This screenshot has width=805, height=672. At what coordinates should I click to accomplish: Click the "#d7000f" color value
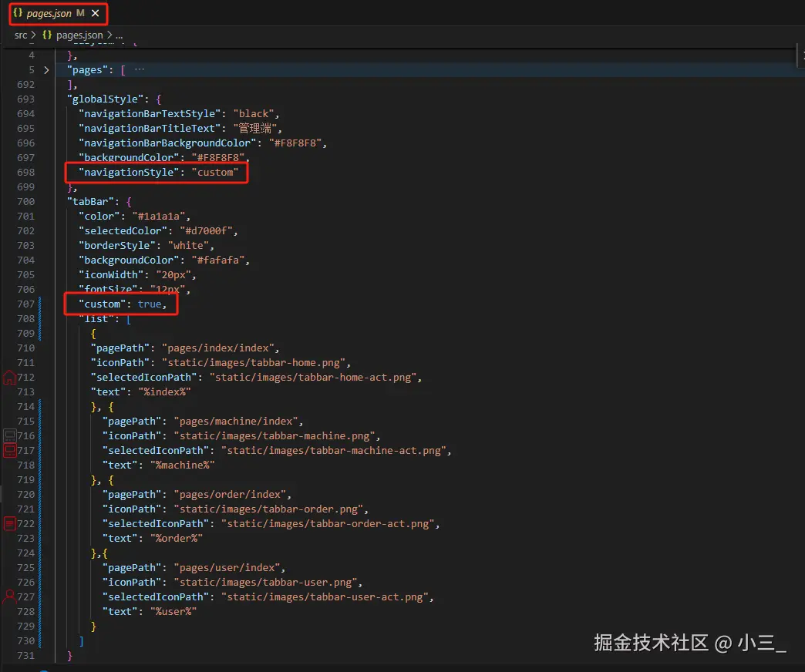click(206, 231)
